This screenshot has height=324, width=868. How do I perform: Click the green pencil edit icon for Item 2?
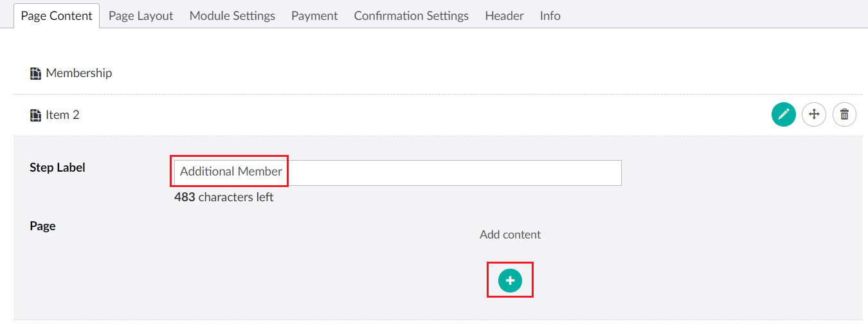point(783,115)
